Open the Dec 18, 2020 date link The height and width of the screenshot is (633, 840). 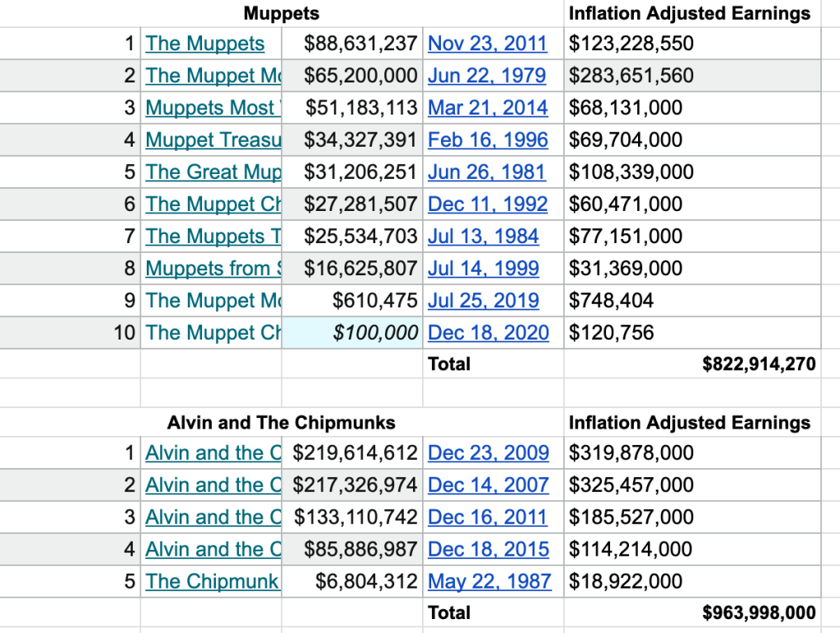click(x=488, y=333)
